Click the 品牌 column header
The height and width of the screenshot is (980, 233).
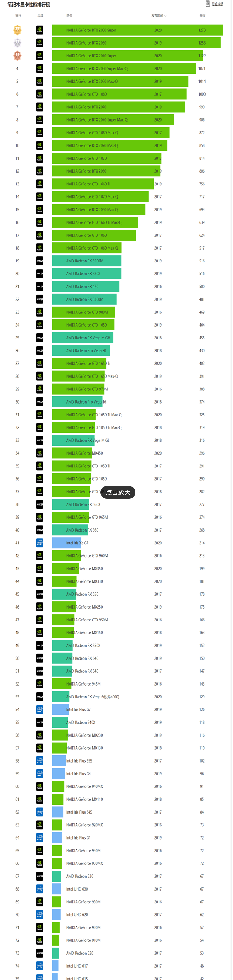pyautogui.click(x=40, y=16)
